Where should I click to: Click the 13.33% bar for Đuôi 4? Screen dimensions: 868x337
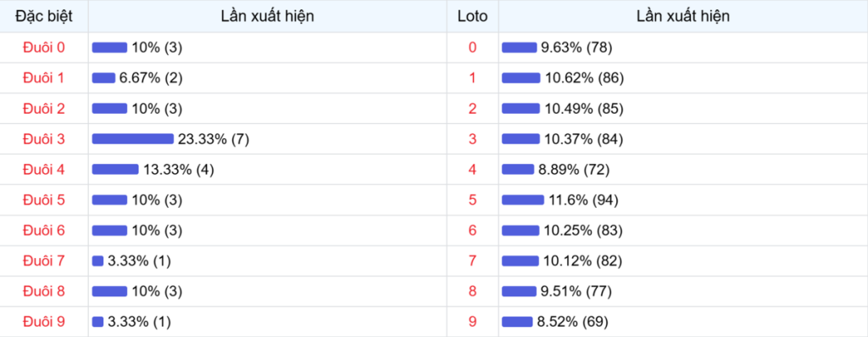click(x=115, y=169)
